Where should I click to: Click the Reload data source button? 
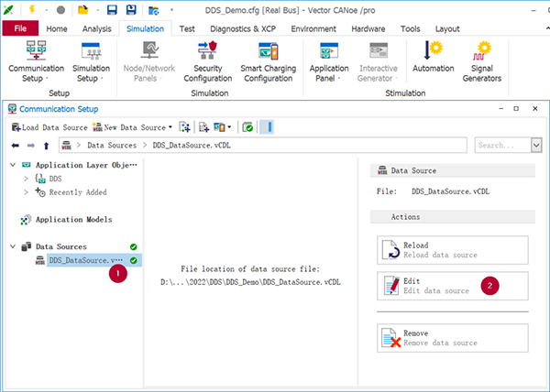coord(453,250)
